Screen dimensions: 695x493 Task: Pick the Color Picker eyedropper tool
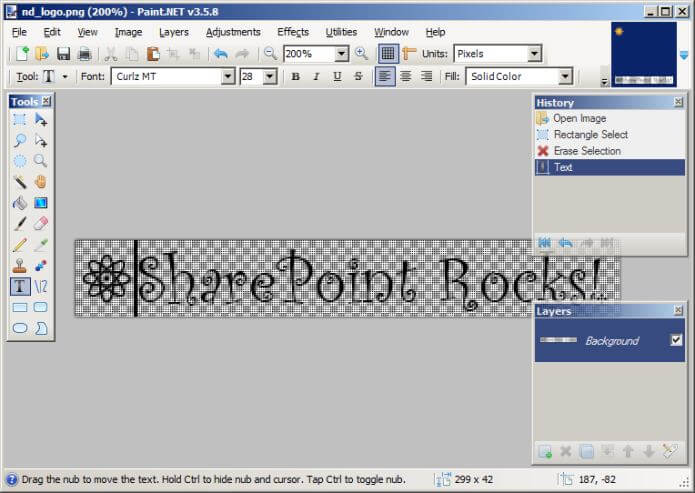coord(41,244)
